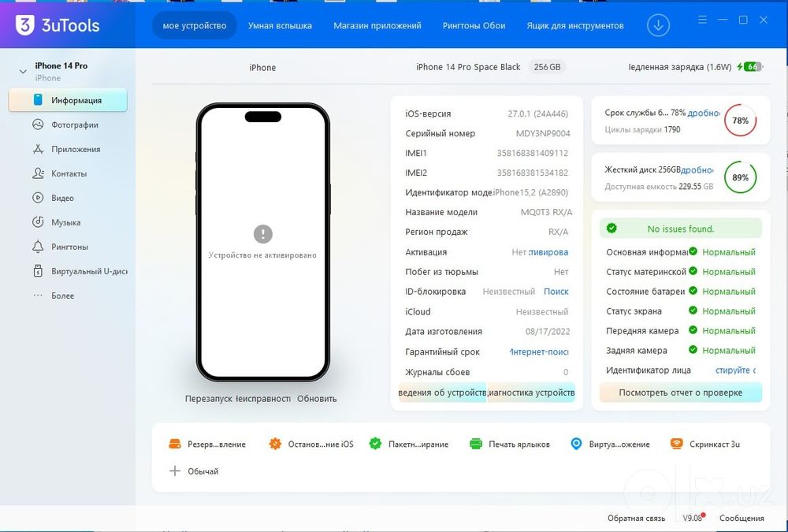Click the Виртуальный U-диск USB icon
Image resolution: width=788 pixels, height=532 pixels.
click(38, 271)
